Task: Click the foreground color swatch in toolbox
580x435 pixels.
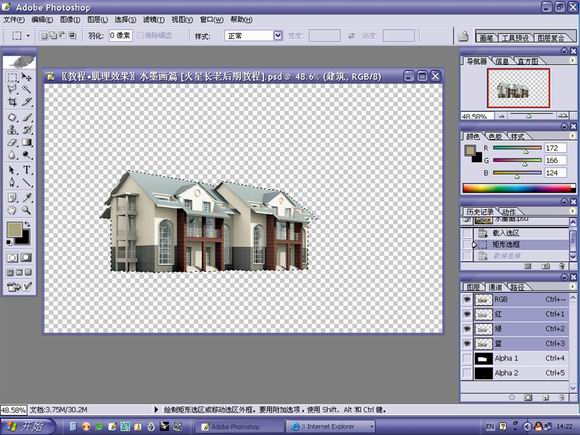Action: click(15, 229)
